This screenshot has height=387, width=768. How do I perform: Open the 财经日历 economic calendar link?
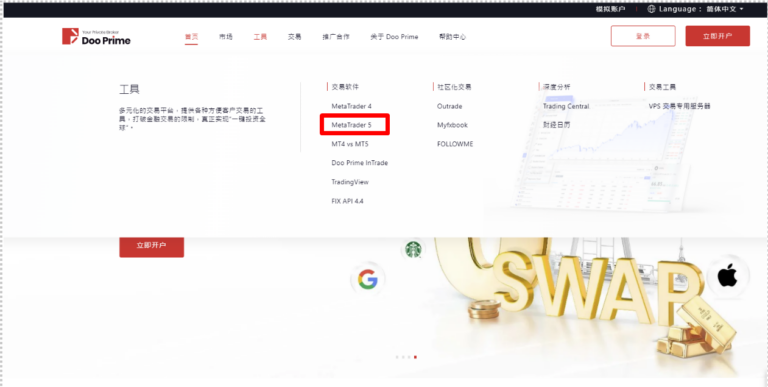(x=556, y=125)
